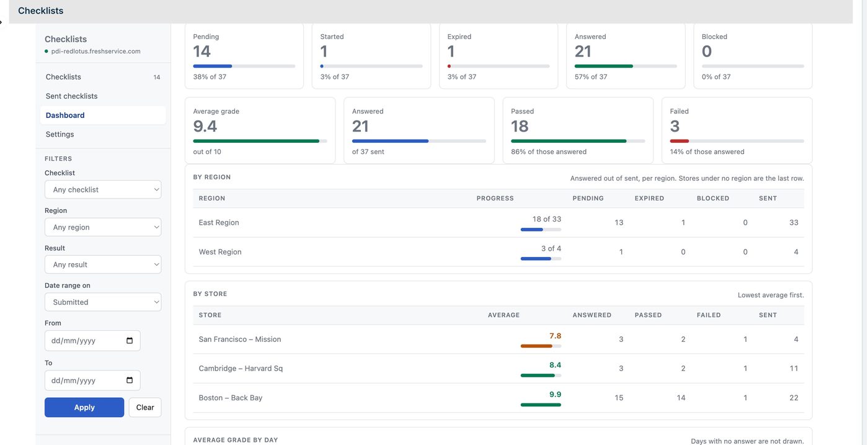The image size is (868, 445).
Task: Open the Checklist filter dropdown
Action: (x=103, y=190)
